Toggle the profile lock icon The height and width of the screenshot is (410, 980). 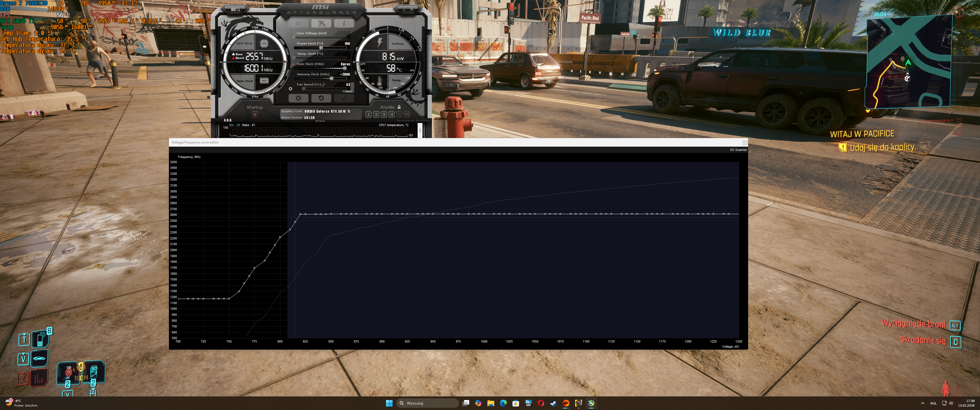399,107
